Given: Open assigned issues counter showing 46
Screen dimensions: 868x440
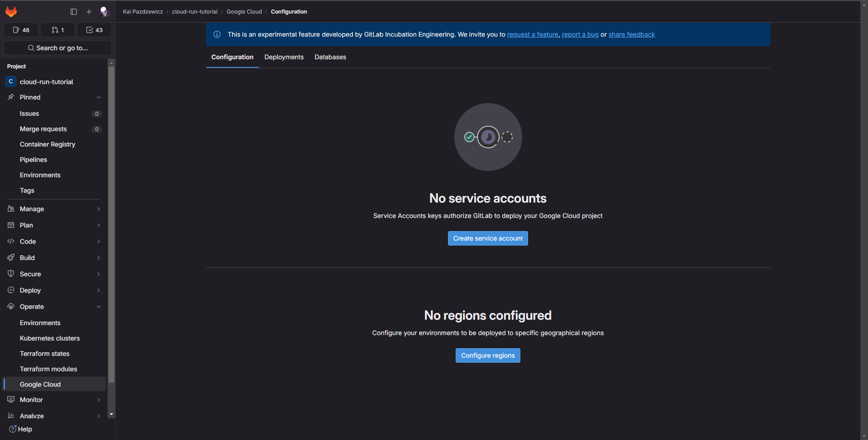Looking at the screenshot, I should tap(21, 30).
